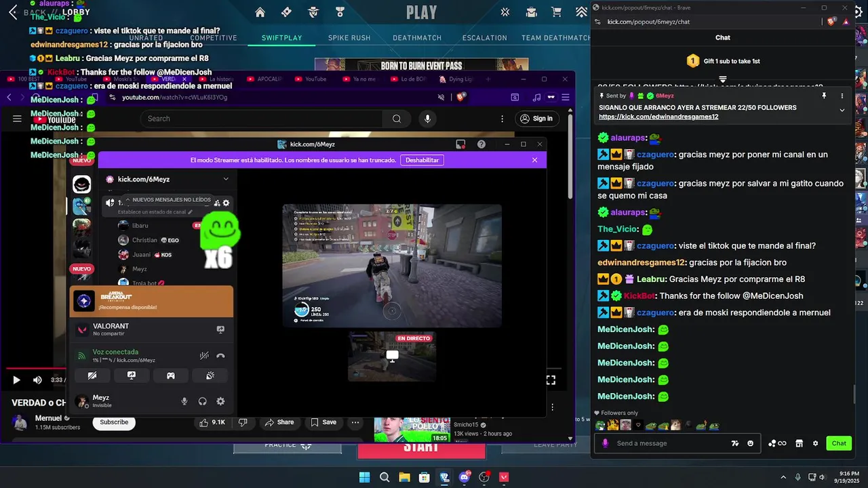Viewport: 868px width, 488px height.
Task: Toggle Discord microphone mute
Action: pyautogui.click(x=184, y=401)
